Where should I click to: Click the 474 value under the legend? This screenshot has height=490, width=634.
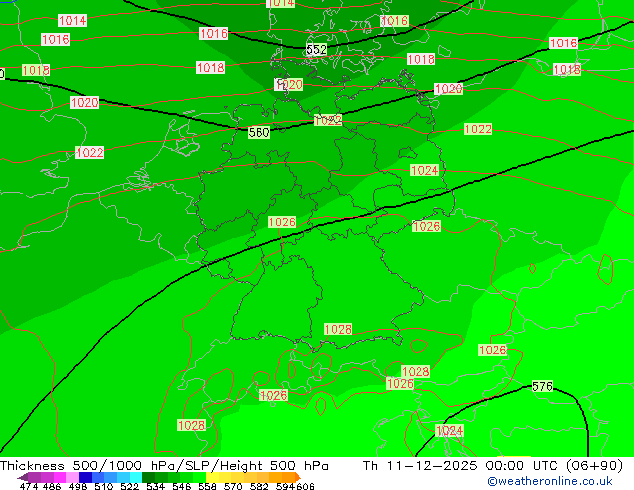(x=29, y=486)
